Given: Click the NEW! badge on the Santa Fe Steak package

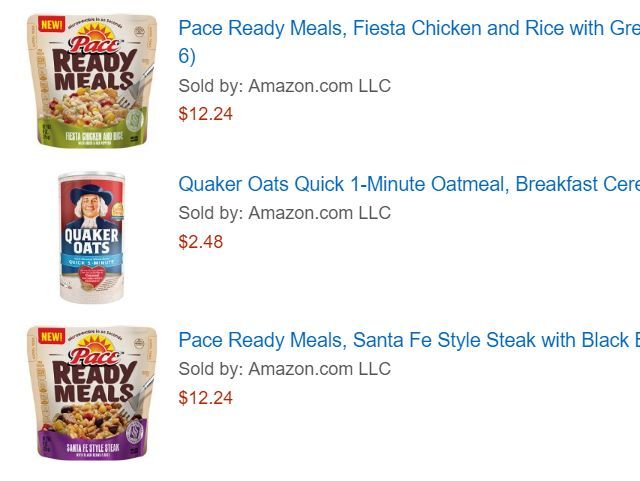Looking at the screenshot, I should point(52,336).
